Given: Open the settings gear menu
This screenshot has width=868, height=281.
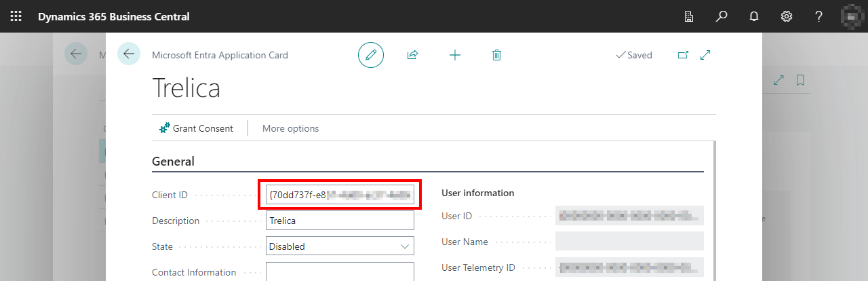Looking at the screenshot, I should pos(787,16).
